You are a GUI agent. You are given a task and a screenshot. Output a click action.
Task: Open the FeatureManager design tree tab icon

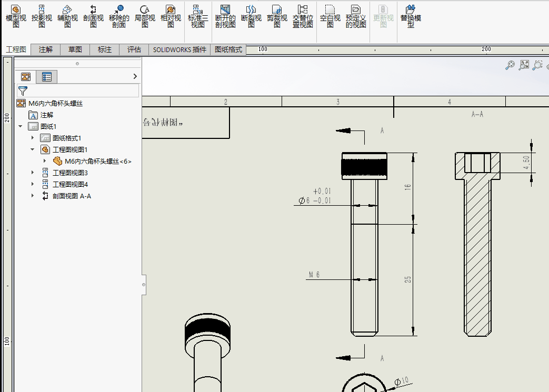tap(26, 77)
